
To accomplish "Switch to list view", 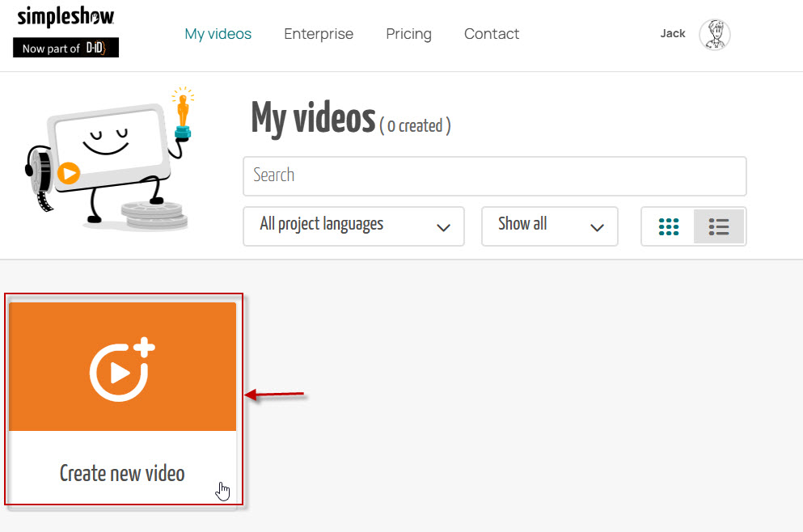I will tap(719, 226).
